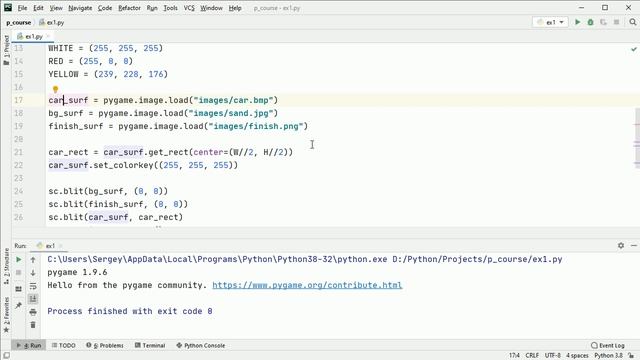Image resolution: width=640 pixels, height=360 pixels.
Task: Print console output with printer icon
Action: [x=33, y=312]
